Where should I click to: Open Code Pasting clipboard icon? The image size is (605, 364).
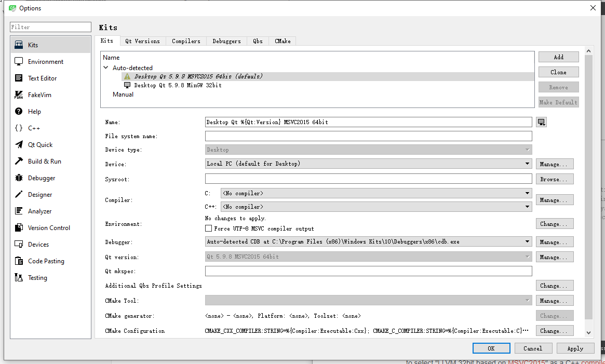[x=19, y=261]
